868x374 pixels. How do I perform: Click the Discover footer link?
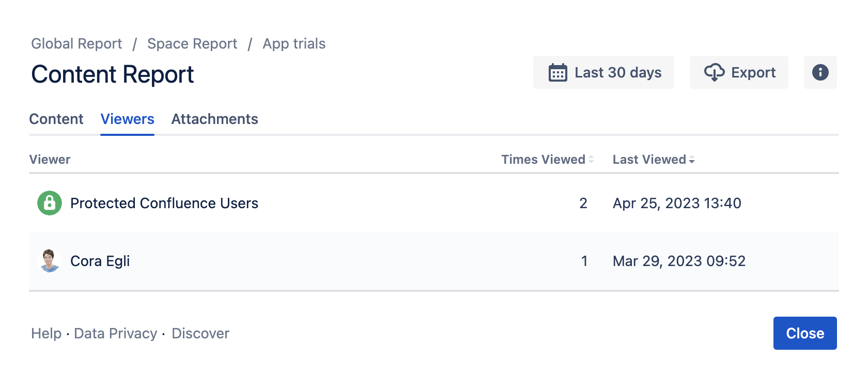coord(200,333)
